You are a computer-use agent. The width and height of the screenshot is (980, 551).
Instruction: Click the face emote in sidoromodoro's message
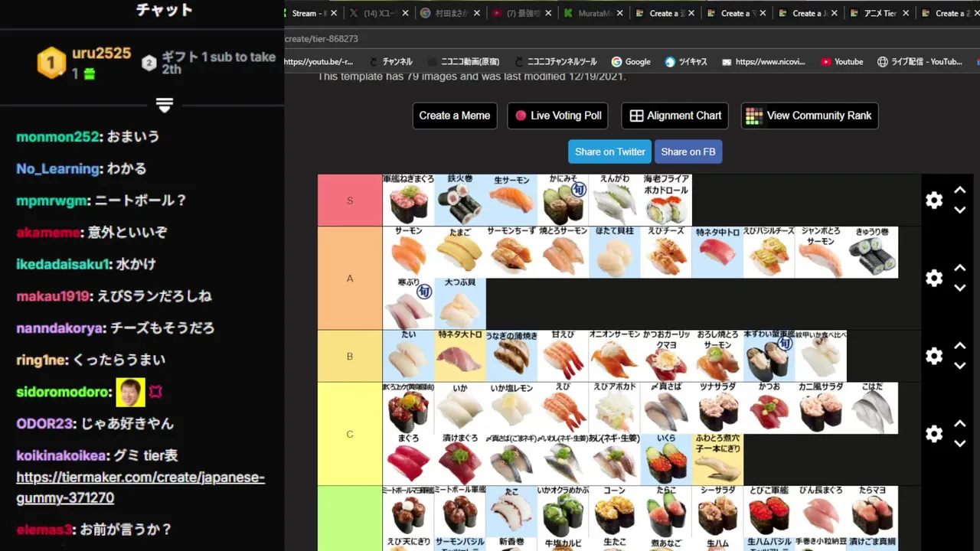tap(130, 392)
